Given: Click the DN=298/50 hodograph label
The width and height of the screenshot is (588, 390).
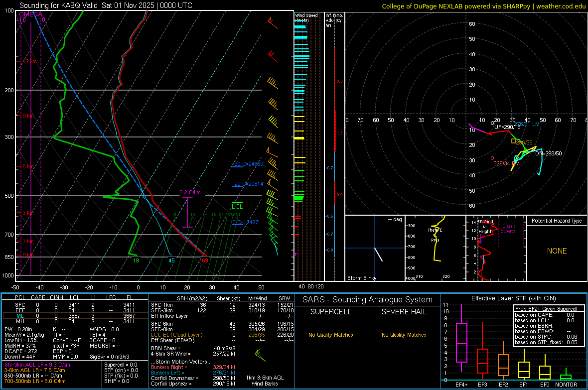Looking at the screenshot, I should point(548,153).
